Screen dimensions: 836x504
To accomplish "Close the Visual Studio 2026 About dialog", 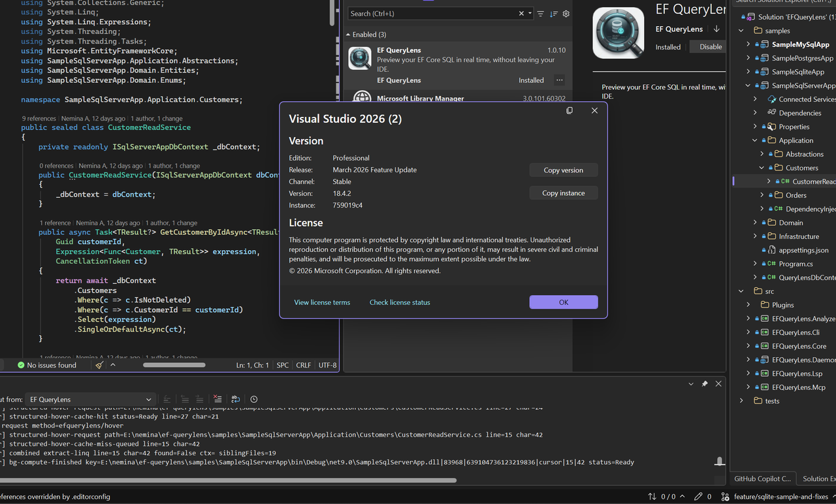I will click(x=594, y=111).
